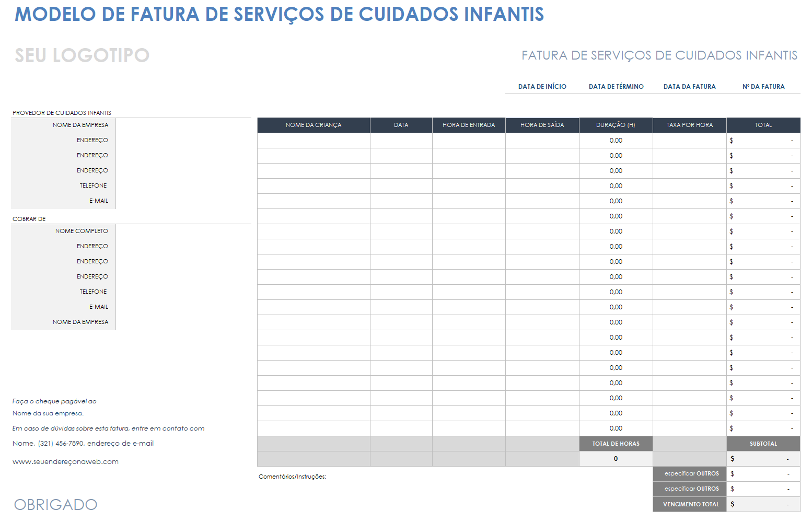This screenshot has height=522, width=812.
Task: Click the DATA column header
Action: pos(401,125)
